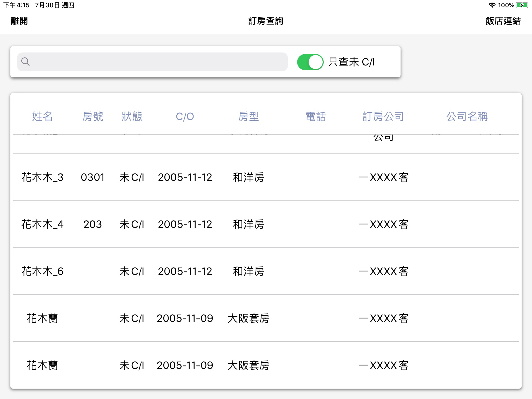Click 一XXXX客 company in 花木木_4 row

(383, 224)
